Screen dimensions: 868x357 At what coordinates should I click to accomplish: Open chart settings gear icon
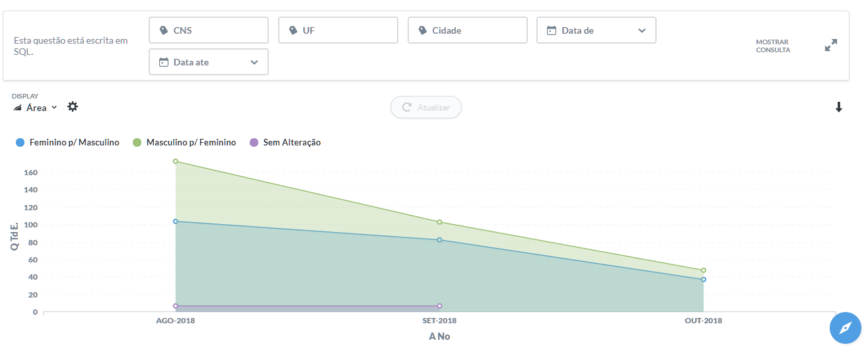(73, 107)
